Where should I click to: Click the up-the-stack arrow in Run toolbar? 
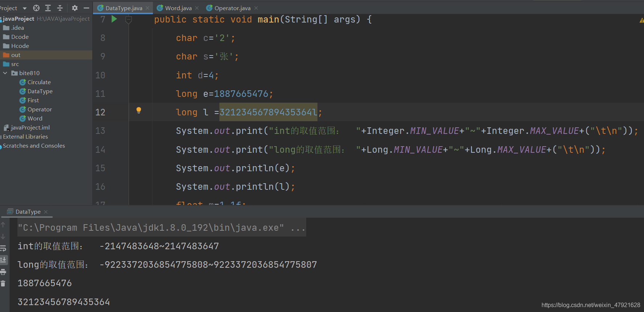tap(3, 225)
